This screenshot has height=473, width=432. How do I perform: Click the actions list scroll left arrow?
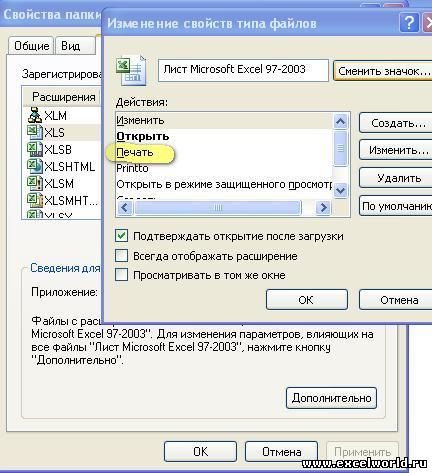coord(125,208)
